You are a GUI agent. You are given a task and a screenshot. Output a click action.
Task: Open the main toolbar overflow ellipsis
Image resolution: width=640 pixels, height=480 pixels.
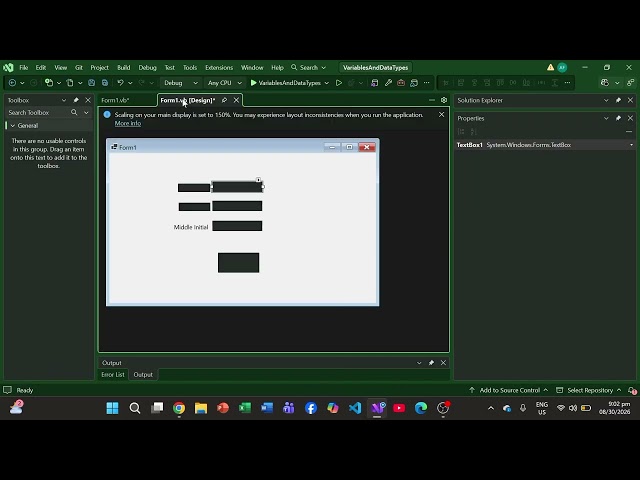(427, 83)
